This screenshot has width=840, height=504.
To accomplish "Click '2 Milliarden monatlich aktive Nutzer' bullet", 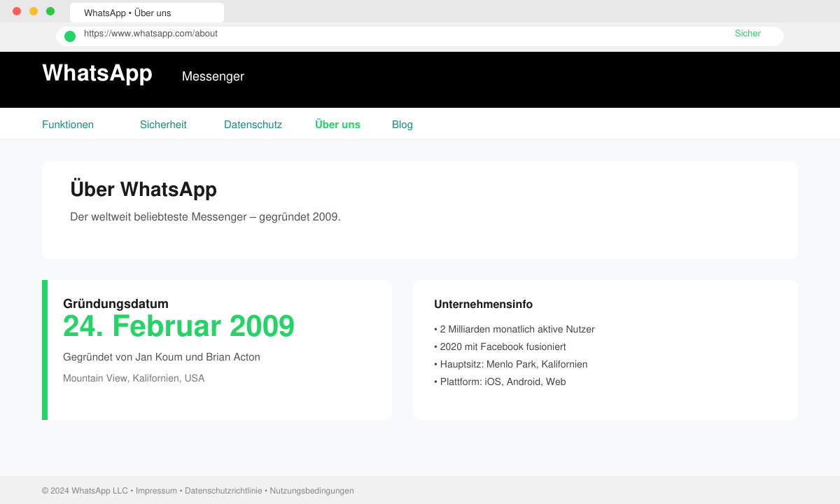I will click(514, 329).
